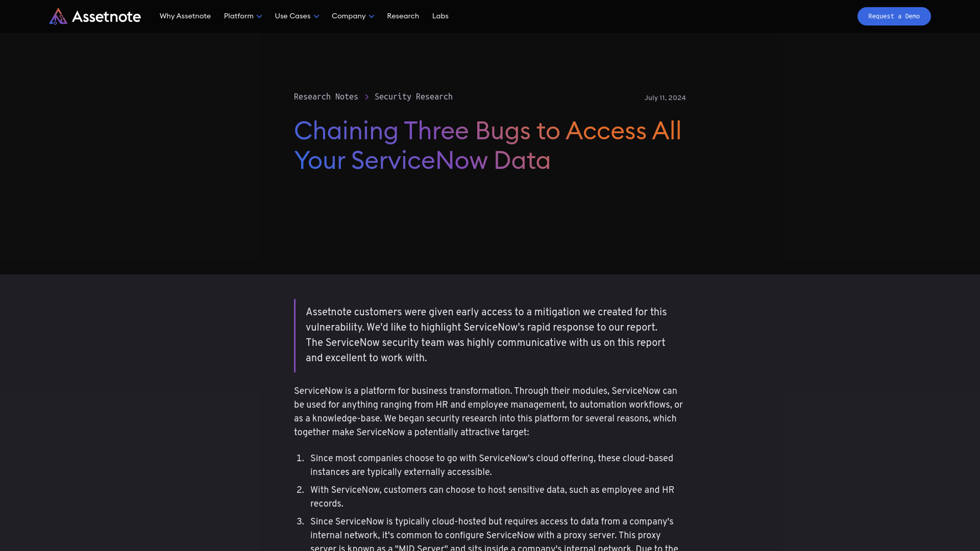
Task: Open the Platform dropdown menu
Action: [242, 16]
